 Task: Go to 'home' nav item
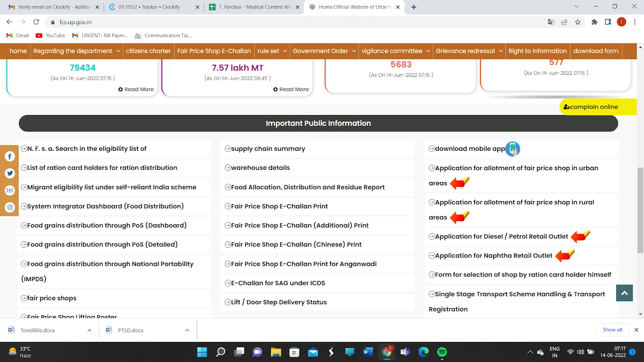pos(18,51)
